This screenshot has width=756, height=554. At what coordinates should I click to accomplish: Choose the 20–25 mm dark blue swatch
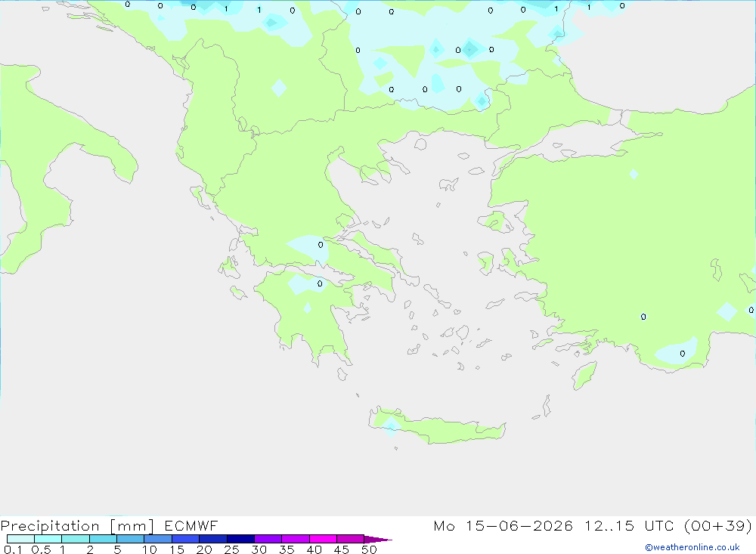[x=213, y=539]
